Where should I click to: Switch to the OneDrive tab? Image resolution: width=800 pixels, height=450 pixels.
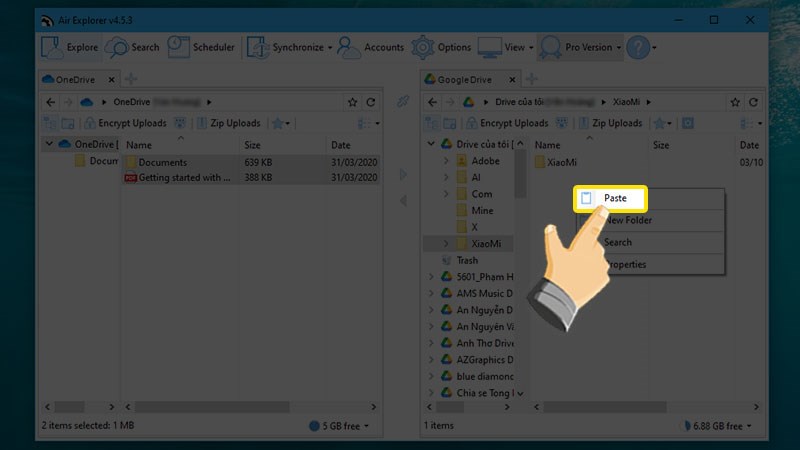coord(74,80)
